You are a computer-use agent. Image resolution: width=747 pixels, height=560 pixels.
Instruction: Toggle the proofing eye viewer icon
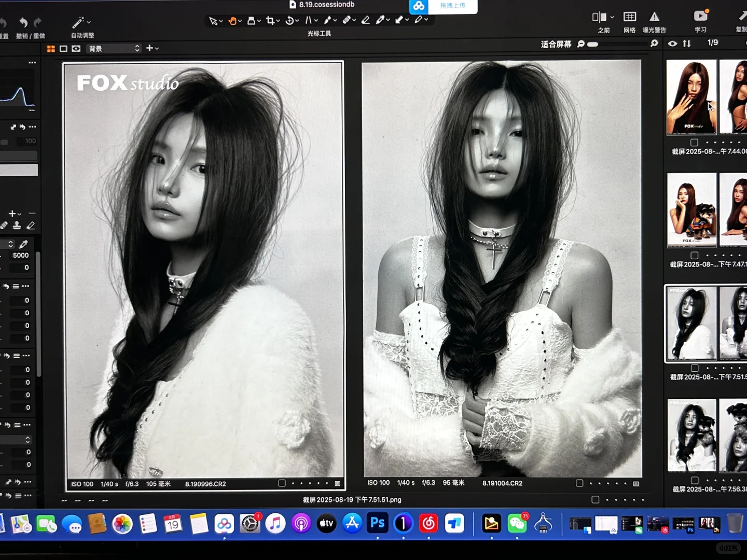tap(76, 49)
